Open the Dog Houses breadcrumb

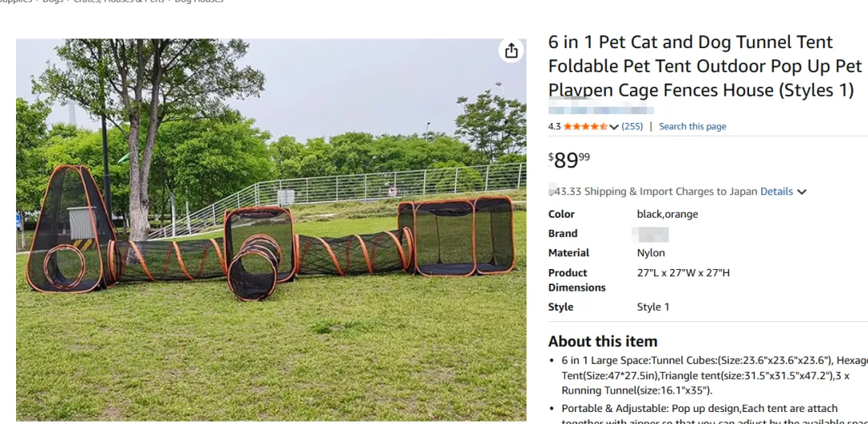[199, 2]
